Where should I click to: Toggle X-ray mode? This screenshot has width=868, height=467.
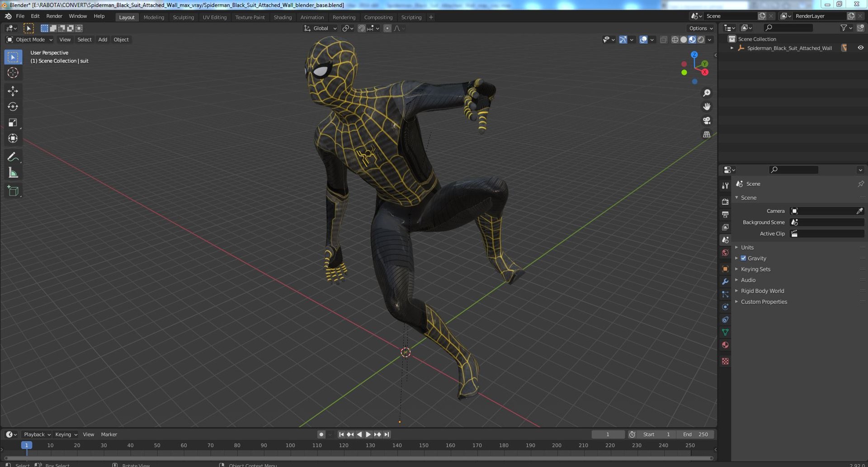[x=663, y=40]
